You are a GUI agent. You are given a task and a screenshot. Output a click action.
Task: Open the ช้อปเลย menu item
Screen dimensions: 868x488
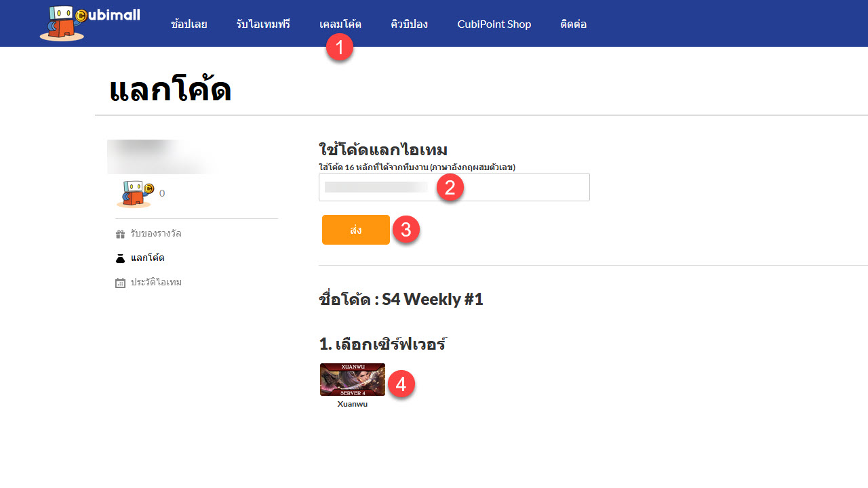click(x=189, y=24)
